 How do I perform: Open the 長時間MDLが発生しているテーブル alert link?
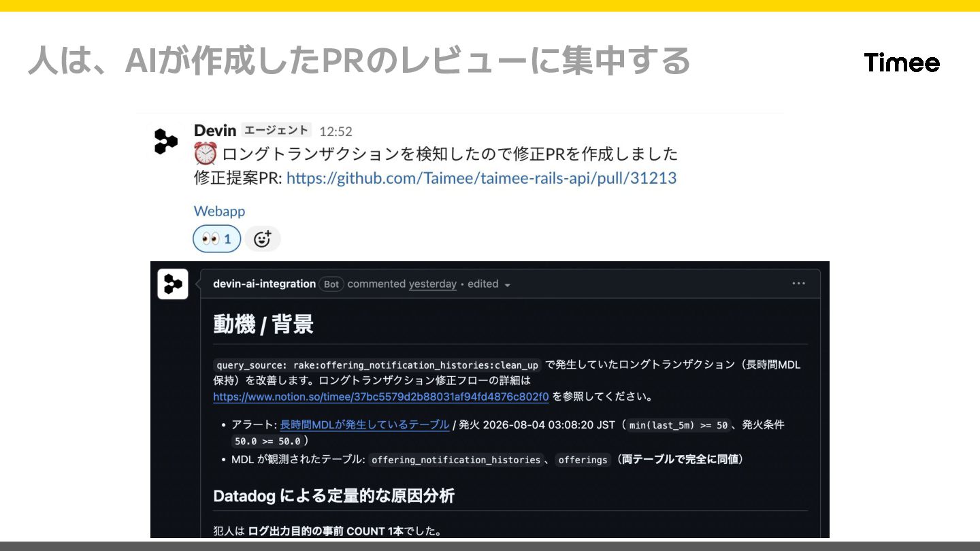coord(364,424)
